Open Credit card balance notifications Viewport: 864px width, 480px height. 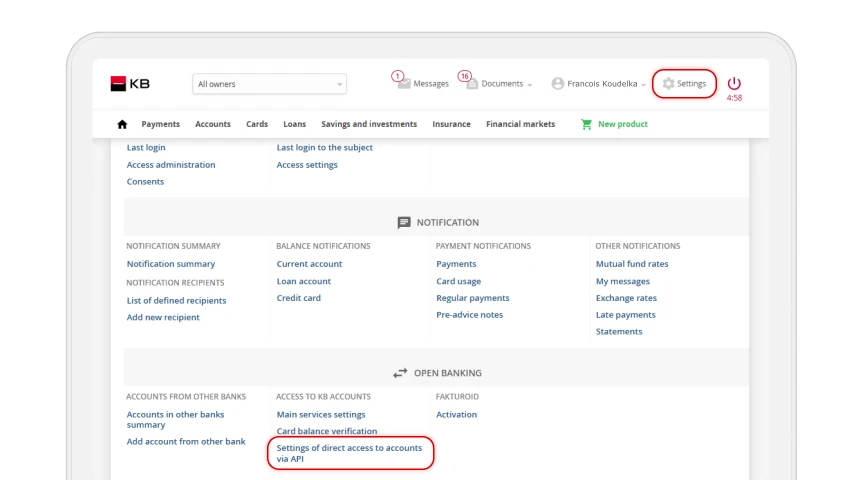point(299,298)
